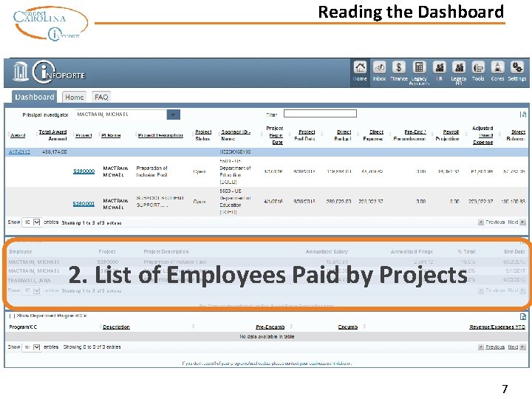Screen dimensions: 532x399
Task: Sort by Project Description column in awards table
Action: tap(160, 135)
